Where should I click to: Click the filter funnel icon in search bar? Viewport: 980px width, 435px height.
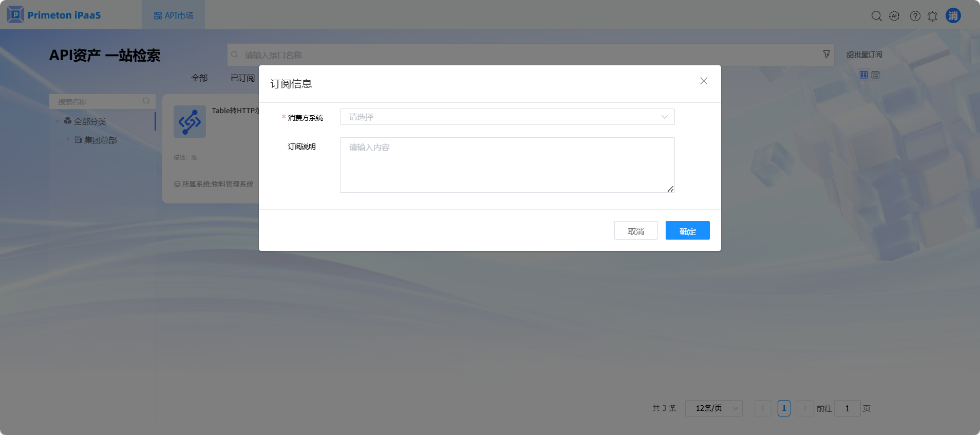826,54
